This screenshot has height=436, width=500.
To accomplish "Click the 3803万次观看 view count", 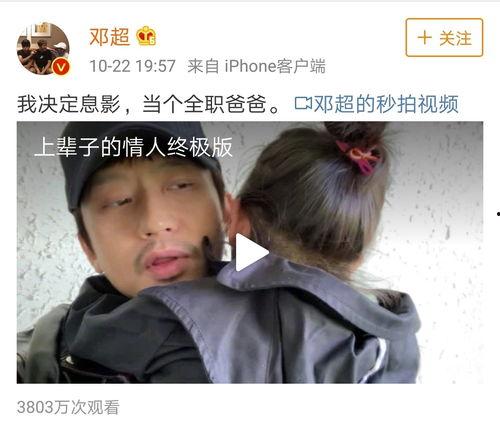I will [x=68, y=407].
